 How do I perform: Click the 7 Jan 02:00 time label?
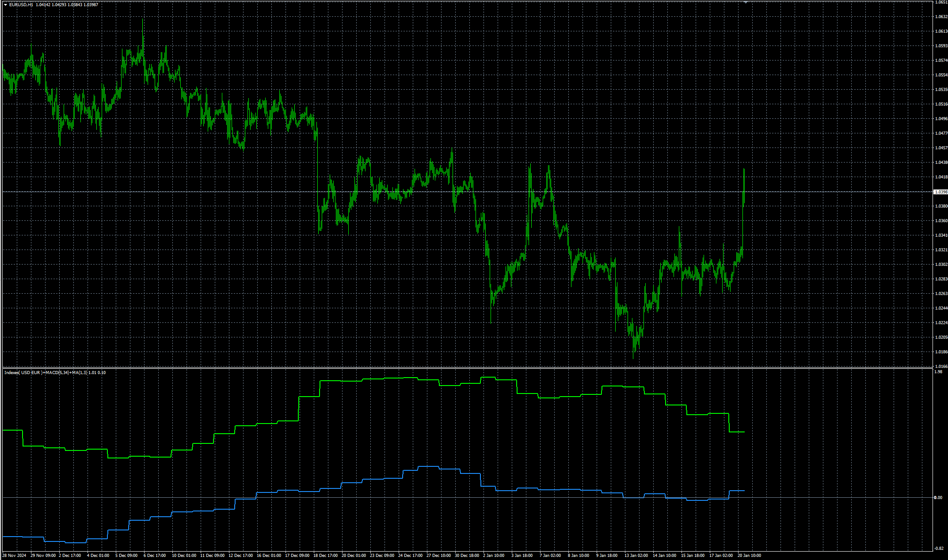click(550, 556)
